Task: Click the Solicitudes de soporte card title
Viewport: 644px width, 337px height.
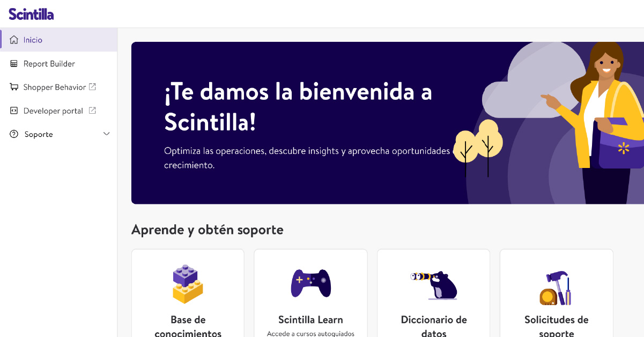Action: [557, 326]
